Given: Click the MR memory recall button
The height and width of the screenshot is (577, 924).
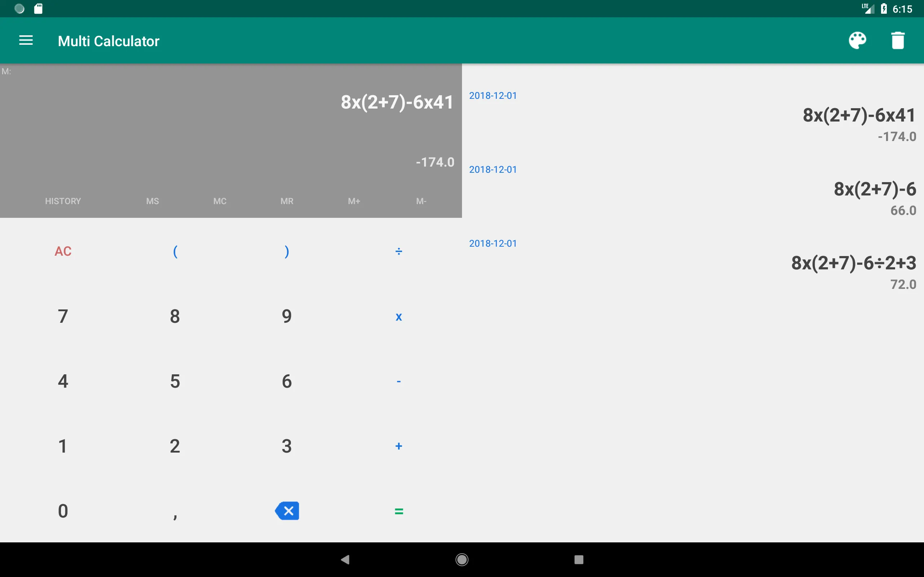Looking at the screenshot, I should tap(286, 200).
